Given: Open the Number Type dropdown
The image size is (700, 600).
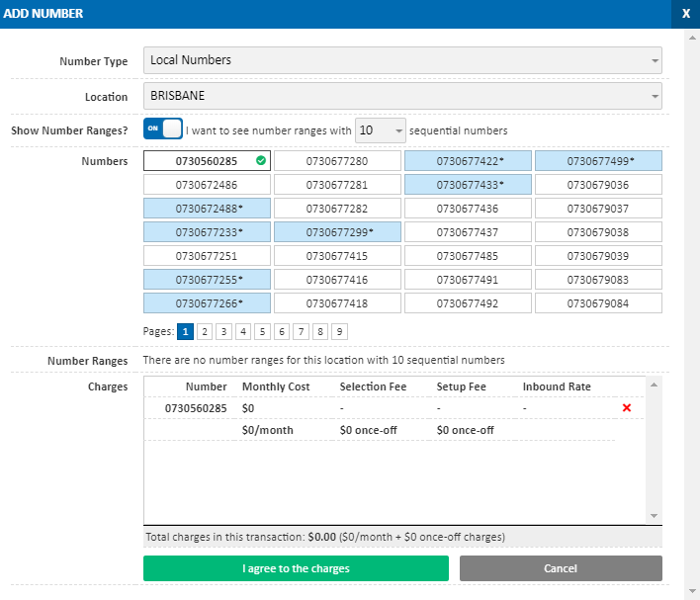Looking at the screenshot, I should click(x=402, y=60).
